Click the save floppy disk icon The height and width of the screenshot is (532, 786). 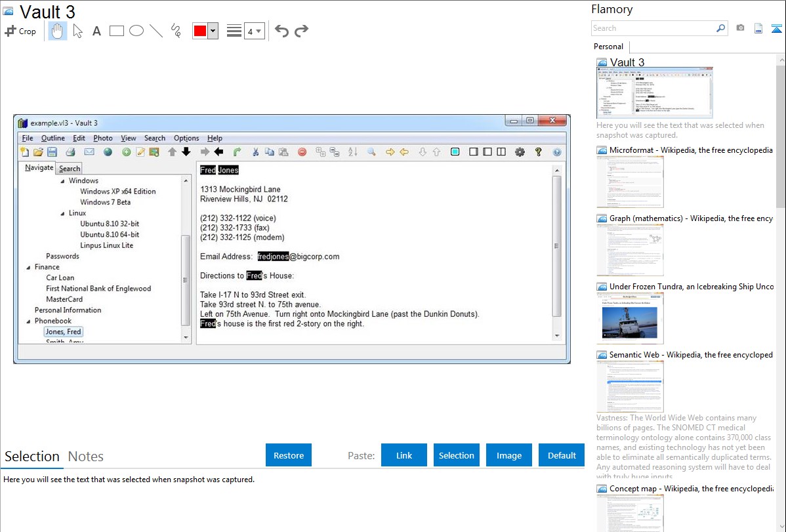click(x=52, y=152)
